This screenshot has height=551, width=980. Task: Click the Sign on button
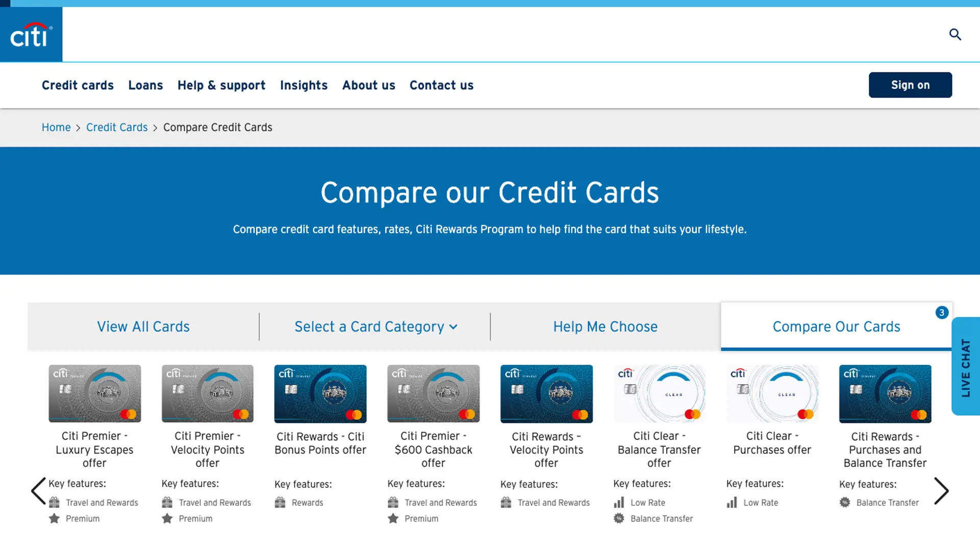point(911,85)
